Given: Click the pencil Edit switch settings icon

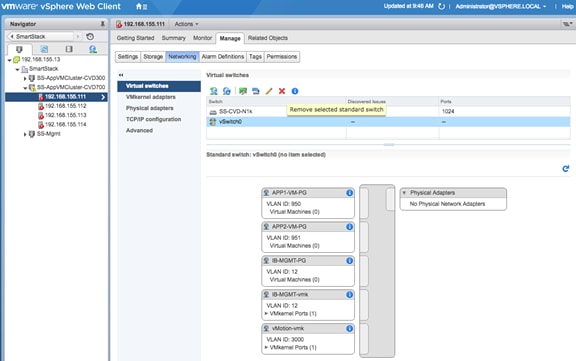Looking at the screenshot, I should (x=269, y=91).
